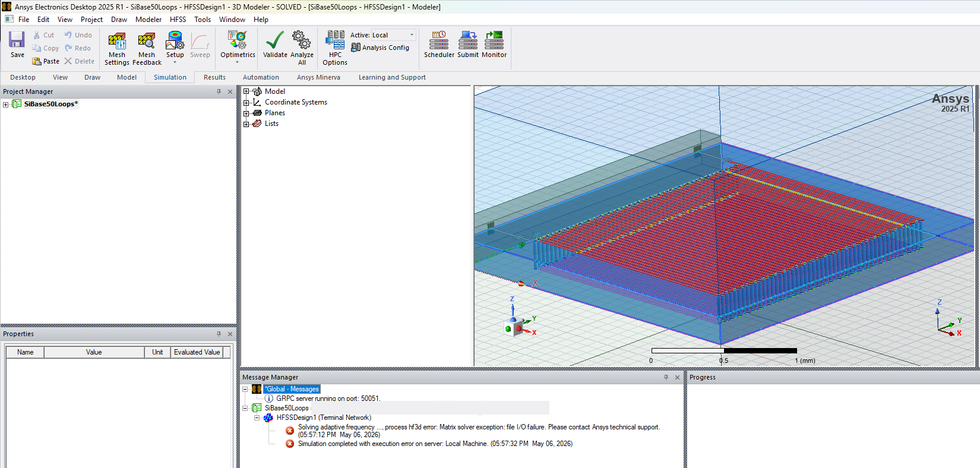Open the HFSS menu
Screen dimensions: 980x468
pyautogui.click(x=178, y=20)
